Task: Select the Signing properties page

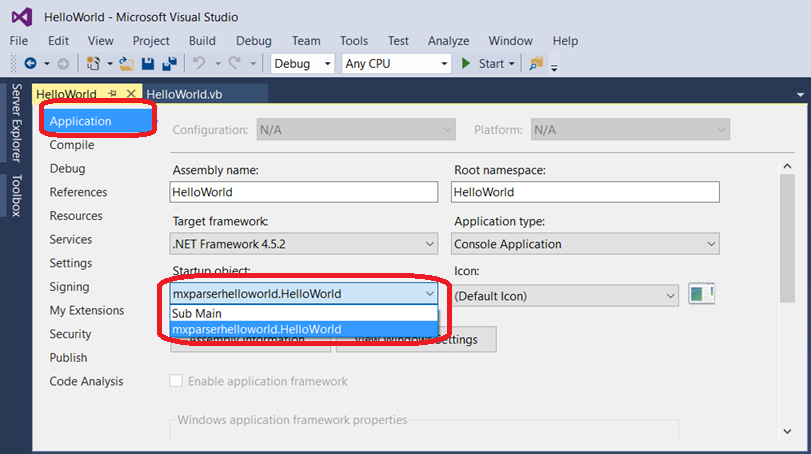Action: [69, 286]
